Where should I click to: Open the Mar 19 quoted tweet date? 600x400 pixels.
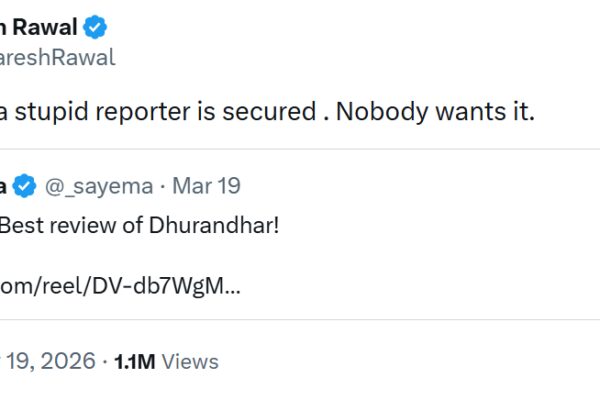(x=206, y=186)
